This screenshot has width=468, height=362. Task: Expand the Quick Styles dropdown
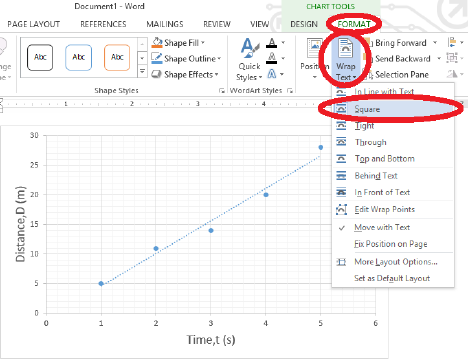pos(260,78)
